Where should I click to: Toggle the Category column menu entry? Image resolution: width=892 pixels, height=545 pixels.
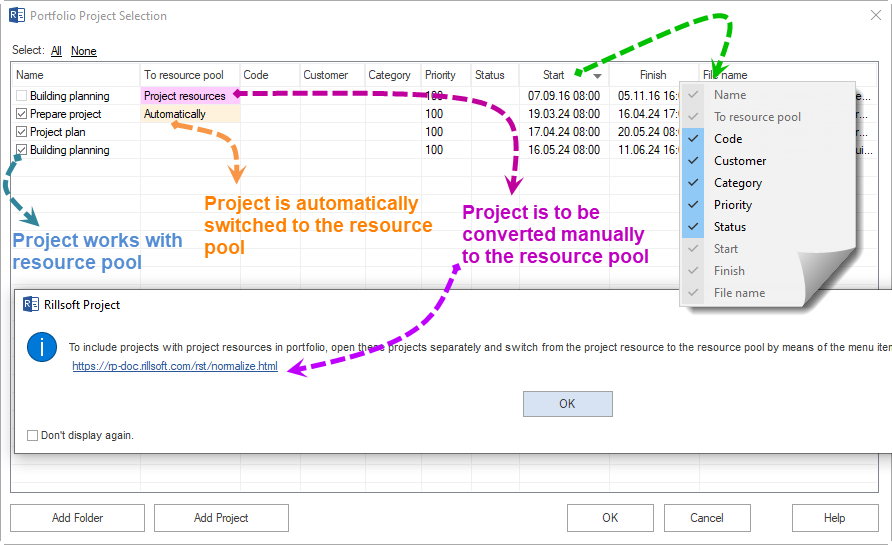point(768,183)
